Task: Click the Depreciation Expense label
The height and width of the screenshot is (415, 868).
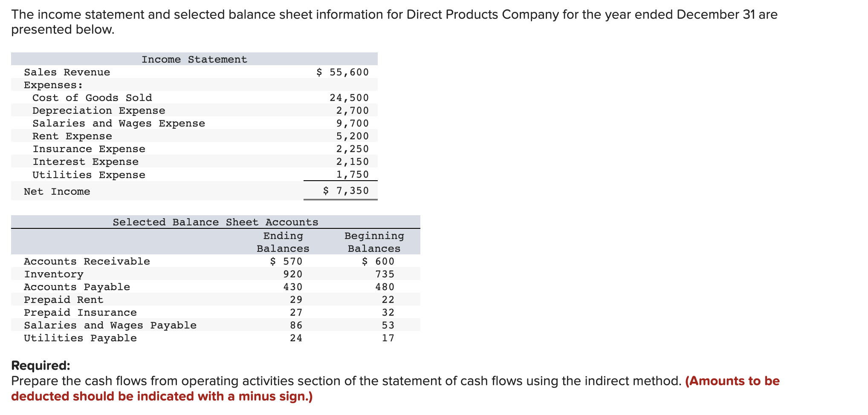Action: click(x=99, y=110)
